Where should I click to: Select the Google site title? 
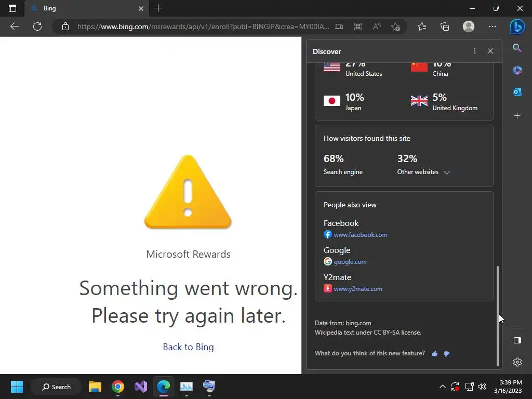coord(337,250)
